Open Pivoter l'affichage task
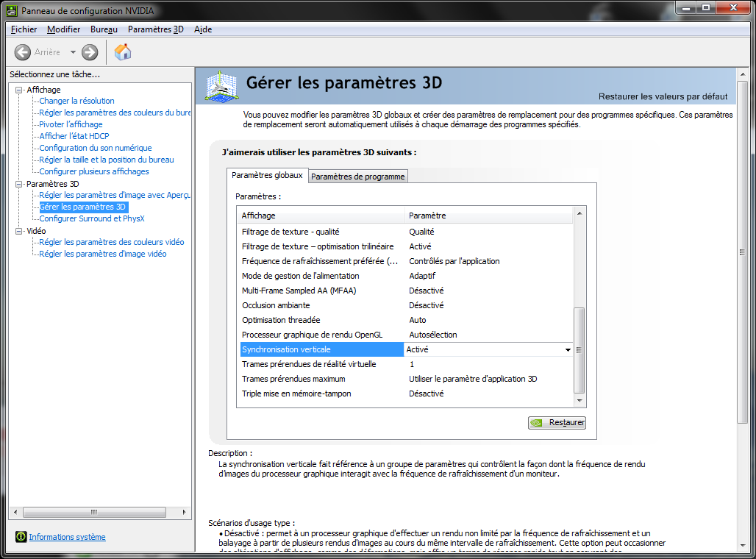Screen dimensions: 756x559 (71, 124)
